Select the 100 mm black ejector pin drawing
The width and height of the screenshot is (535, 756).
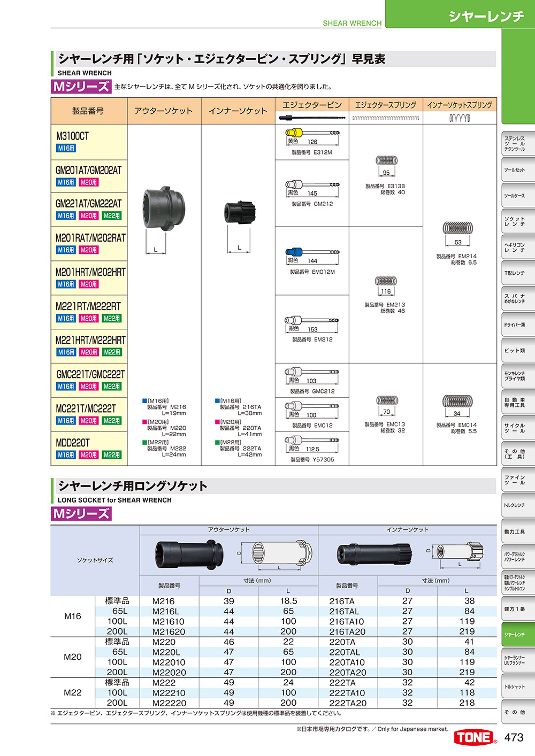pos(312,406)
